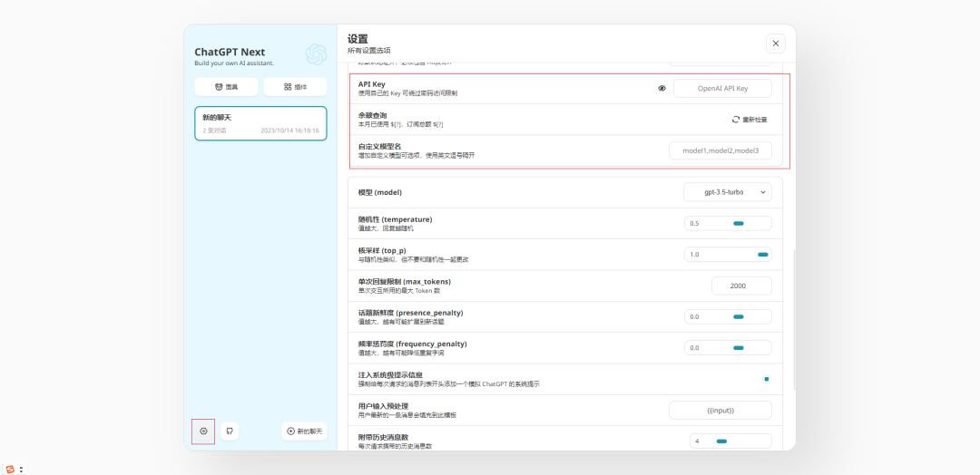Image resolution: width=980 pixels, height=475 pixels.
Task: Toggle API Key visibility eye icon
Action: (x=661, y=89)
